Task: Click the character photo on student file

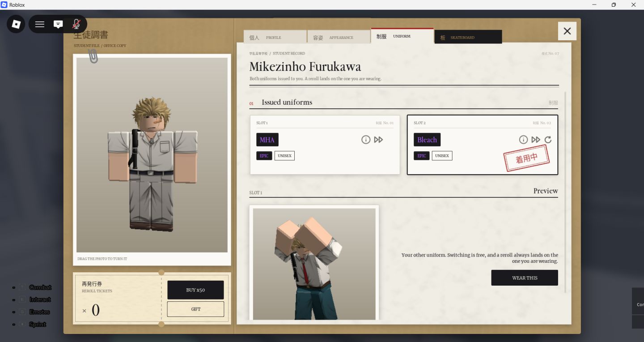Action: coord(152,155)
